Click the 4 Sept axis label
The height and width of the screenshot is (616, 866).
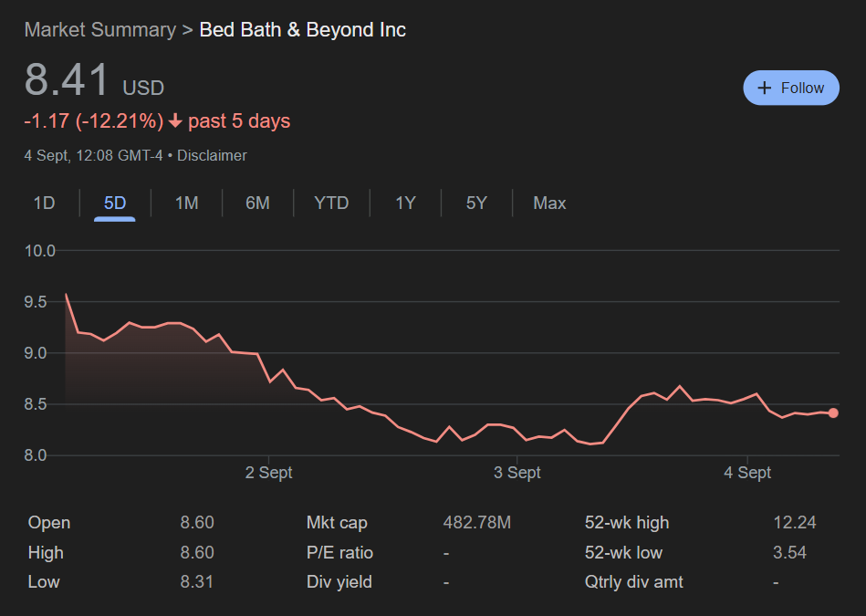(747, 473)
